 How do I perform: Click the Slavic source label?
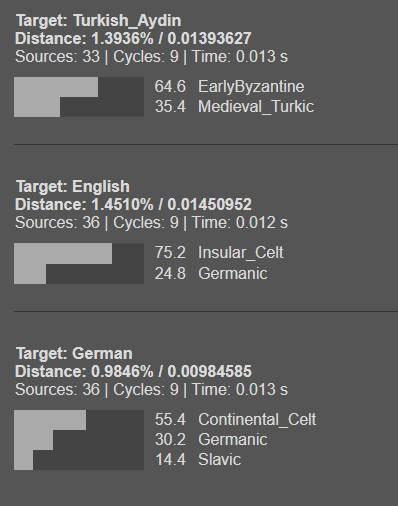(x=219, y=460)
